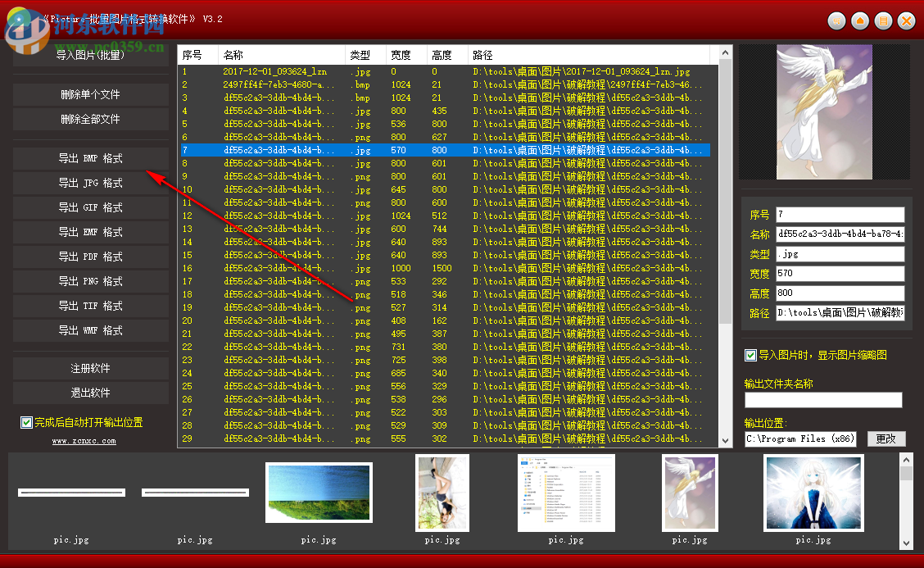Export images with 导出 BMP 格式

90,158
